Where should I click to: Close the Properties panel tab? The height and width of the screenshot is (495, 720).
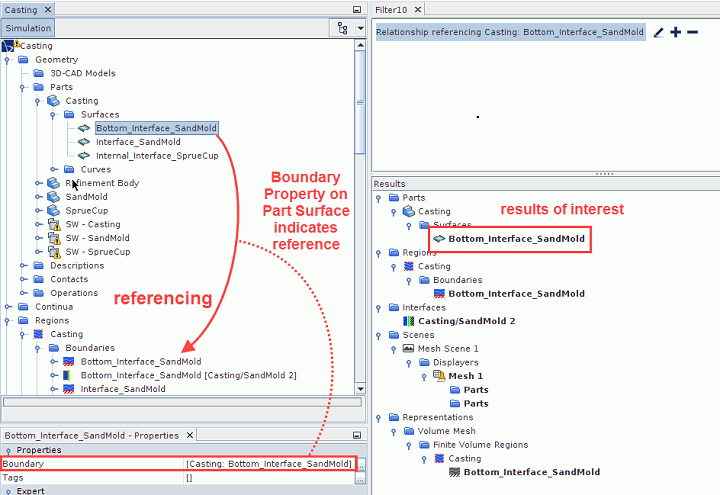point(188,436)
